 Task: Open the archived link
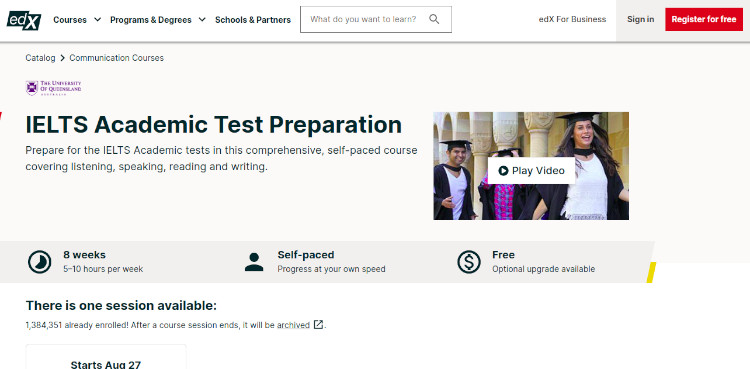coord(293,325)
